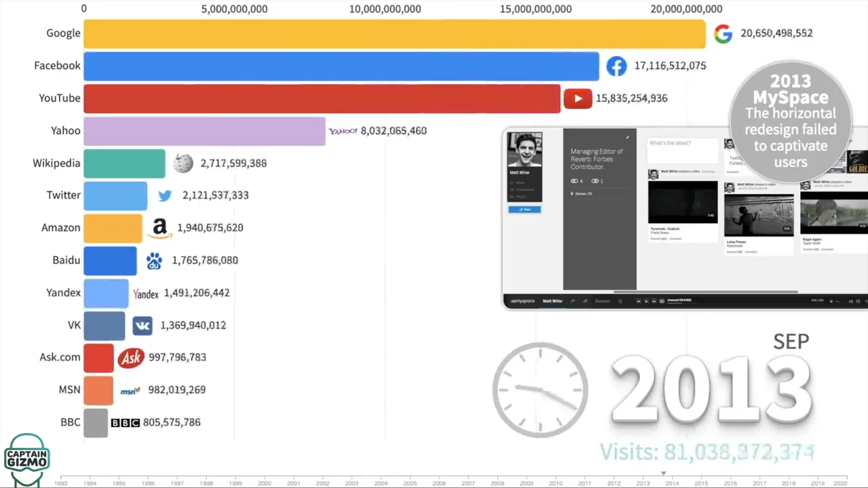
Task: Click the value 15,835,254,936
Action: (x=631, y=98)
